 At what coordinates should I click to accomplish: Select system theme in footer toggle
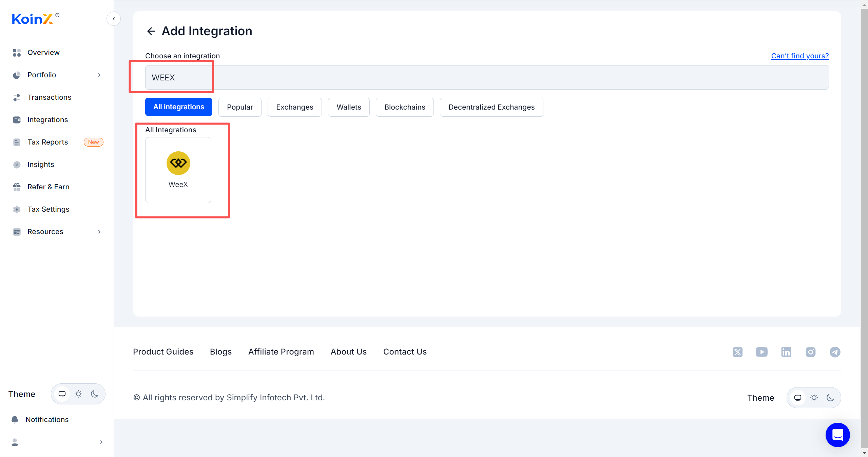tap(797, 398)
